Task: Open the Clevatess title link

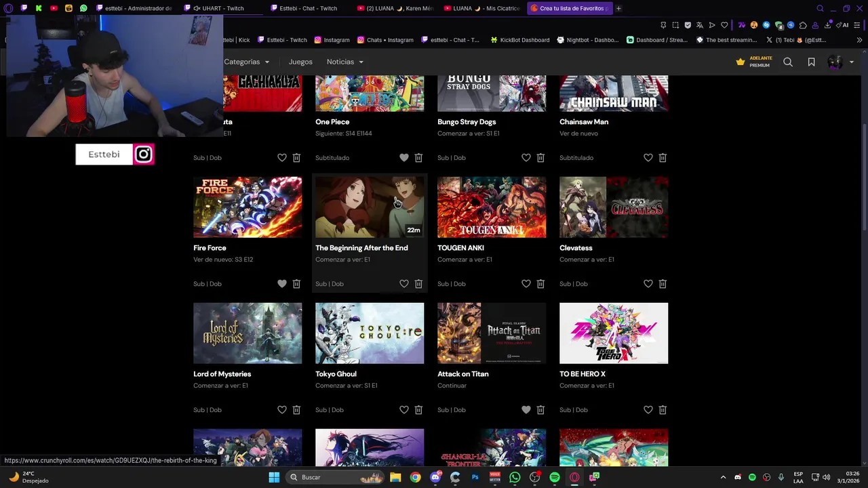Action: [576, 248]
